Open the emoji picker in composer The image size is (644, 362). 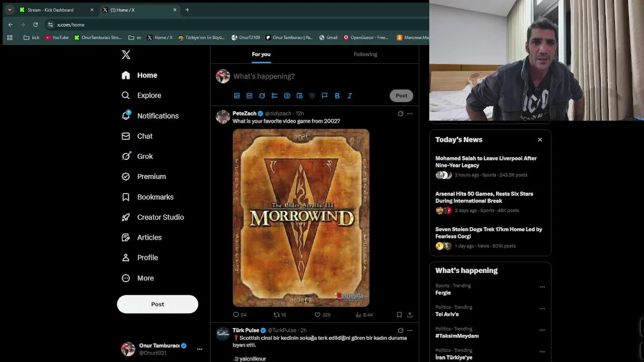[x=287, y=96]
